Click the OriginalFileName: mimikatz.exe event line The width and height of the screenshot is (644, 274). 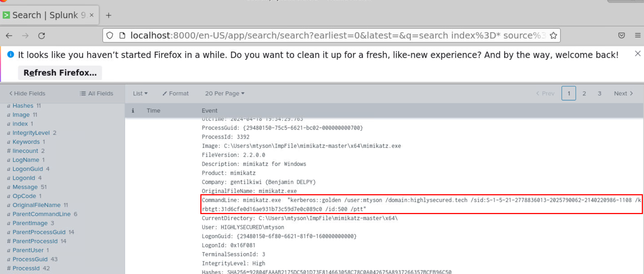coord(249,191)
